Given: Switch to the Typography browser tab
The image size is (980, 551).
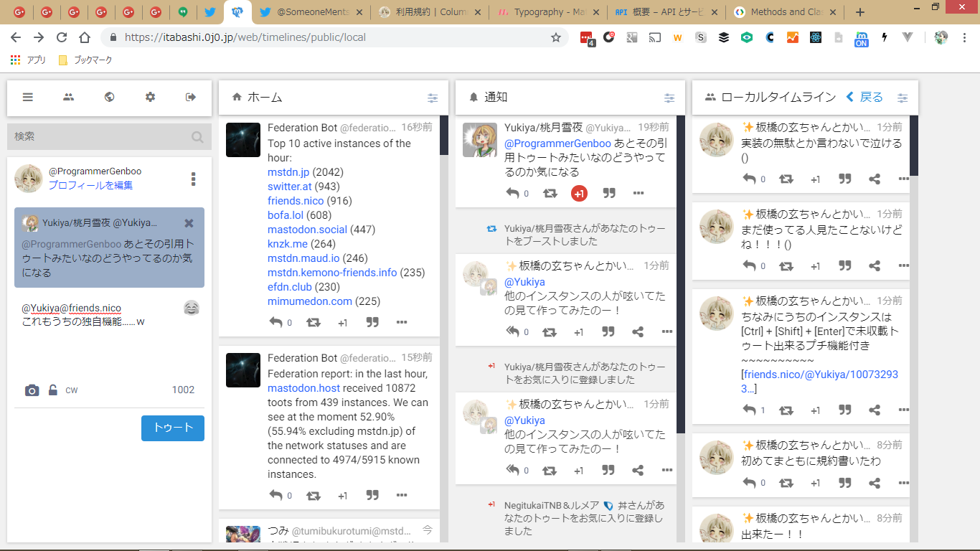Looking at the screenshot, I should coord(548,12).
